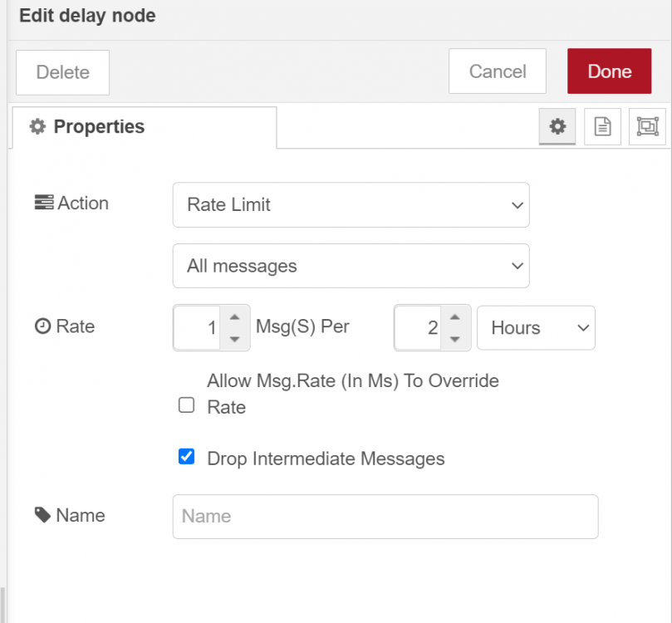Click the Drop Intermediate Messages label
672x623 pixels.
pos(326,459)
